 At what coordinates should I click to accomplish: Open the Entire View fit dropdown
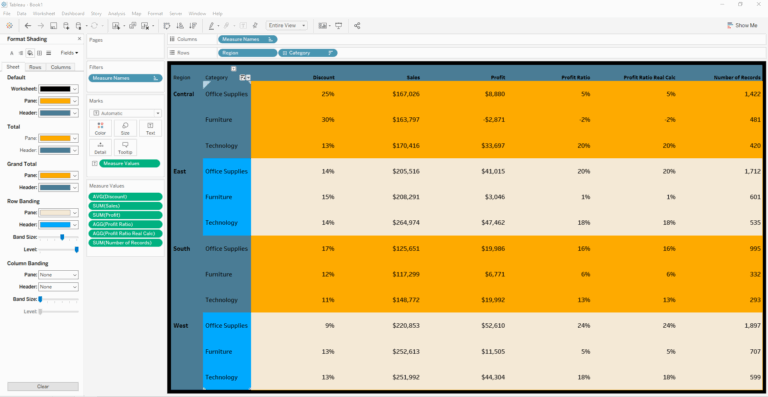287,25
